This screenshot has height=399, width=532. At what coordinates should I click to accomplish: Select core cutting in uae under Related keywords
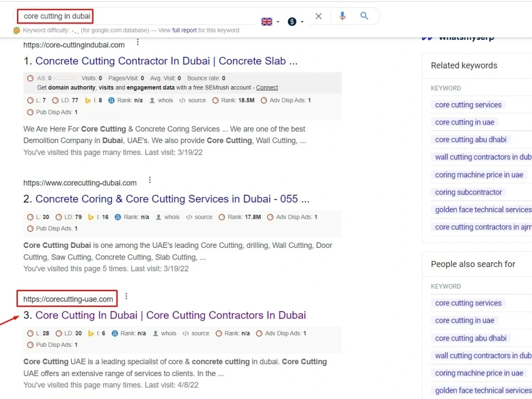coord(464,122)
